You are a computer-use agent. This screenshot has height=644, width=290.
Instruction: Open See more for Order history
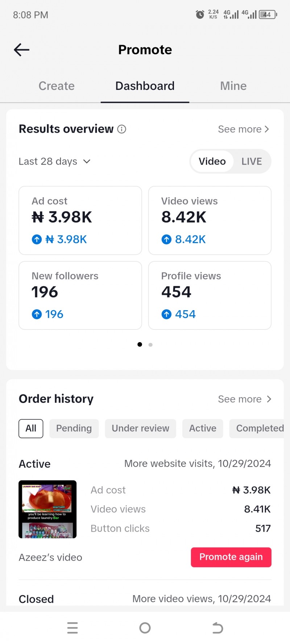click(x=245, y=399)
